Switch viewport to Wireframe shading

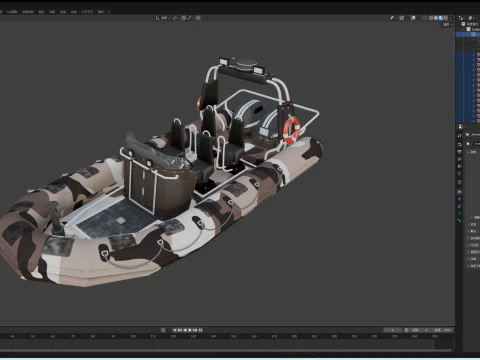(x=431, y=18)
